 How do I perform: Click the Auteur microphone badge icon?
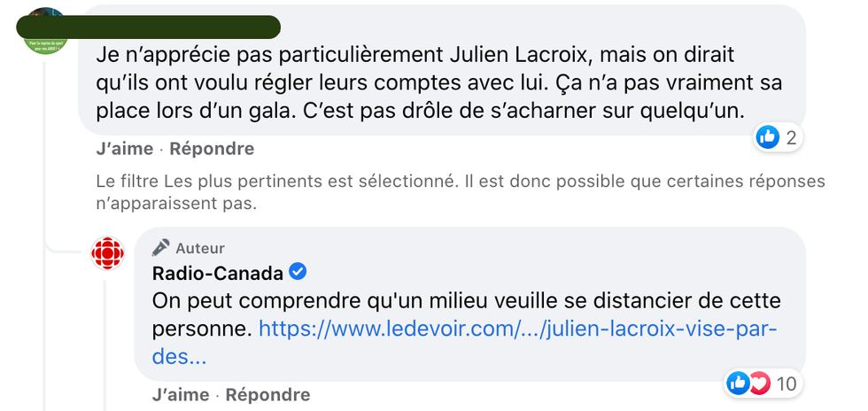click(160, 248)
